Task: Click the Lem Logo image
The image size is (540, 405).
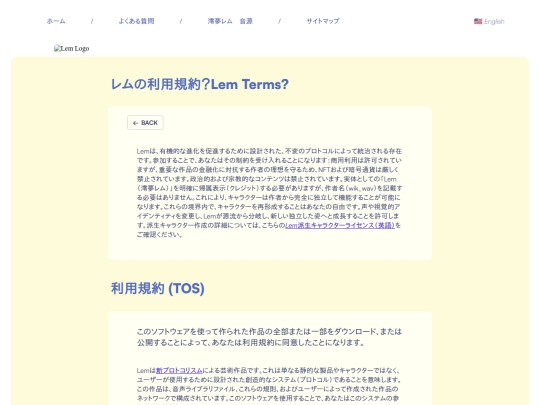Action: 72,49
